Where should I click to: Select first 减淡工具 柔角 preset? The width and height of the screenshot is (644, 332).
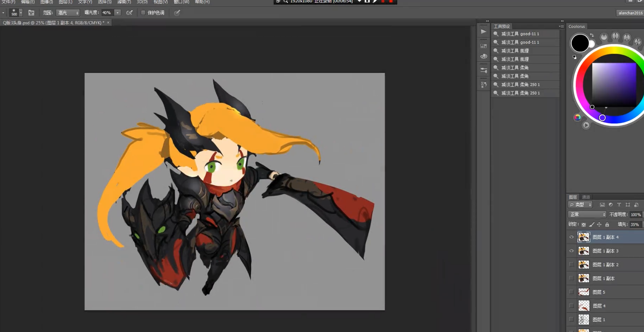525,68
